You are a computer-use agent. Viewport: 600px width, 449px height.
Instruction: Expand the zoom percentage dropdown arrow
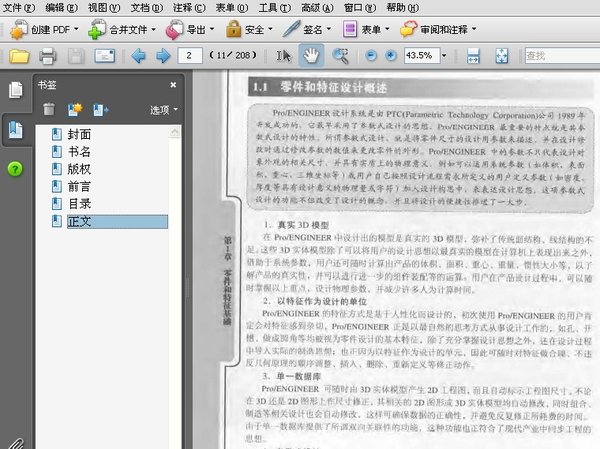point(444,56)
